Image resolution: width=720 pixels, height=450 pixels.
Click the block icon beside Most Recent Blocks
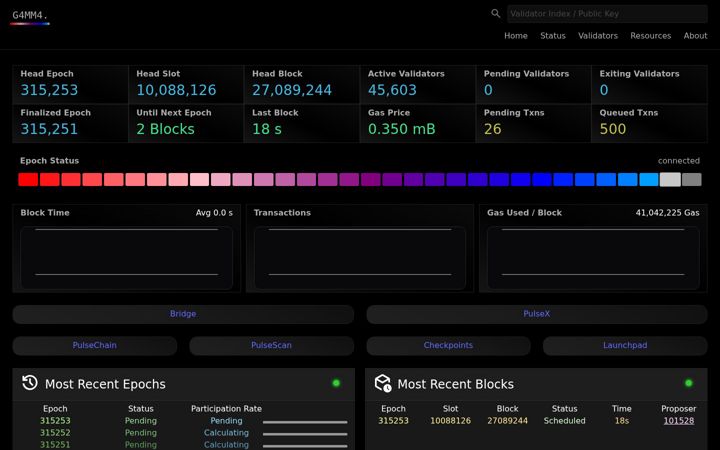(x=382, y=383)
